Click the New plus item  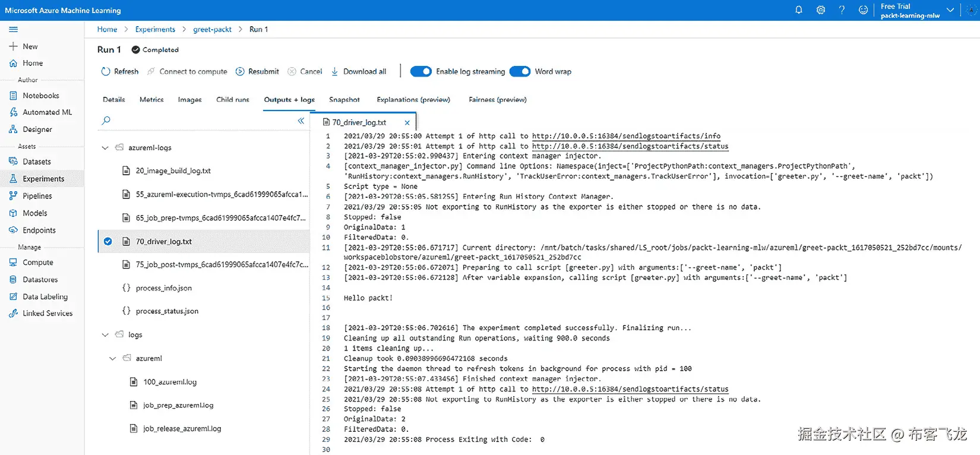pyautogui.click(x=23, y=46)
